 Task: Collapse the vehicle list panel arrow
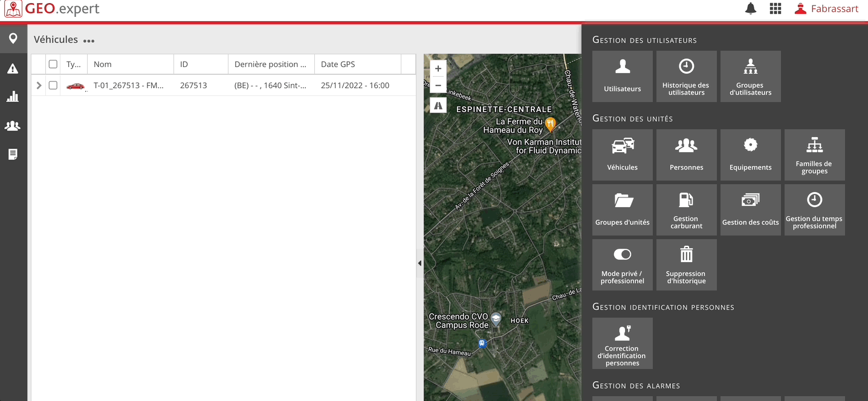pos(419,263)
